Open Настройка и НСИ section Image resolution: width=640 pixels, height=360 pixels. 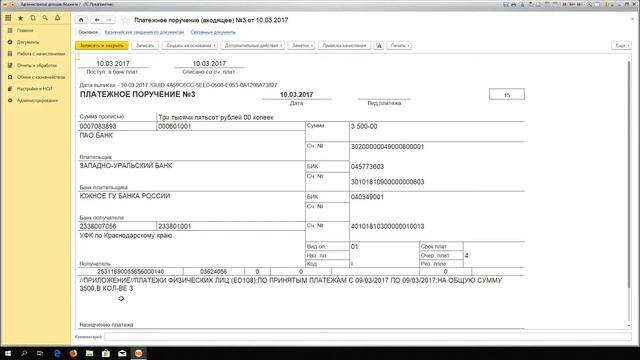[34, 89]
